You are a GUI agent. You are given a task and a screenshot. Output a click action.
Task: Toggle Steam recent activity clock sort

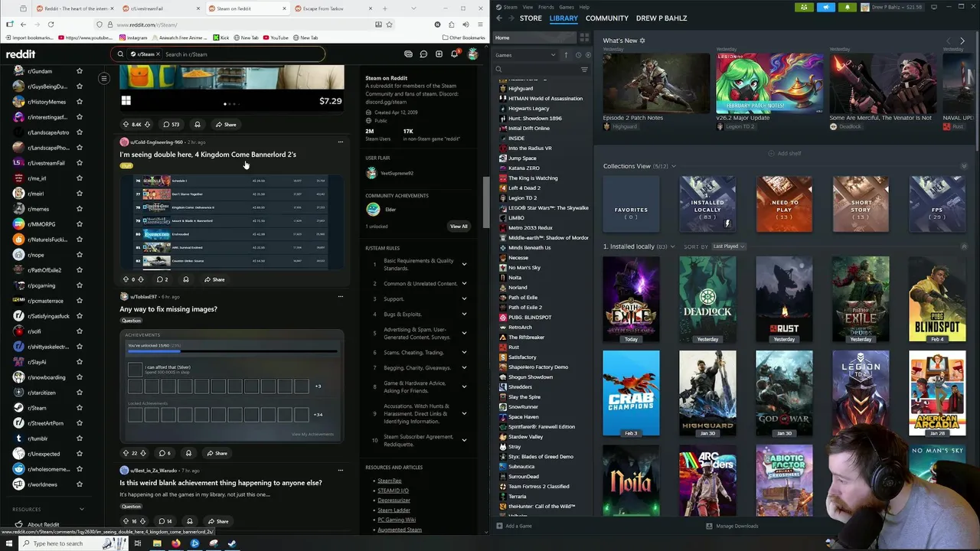tap(578, 55)
